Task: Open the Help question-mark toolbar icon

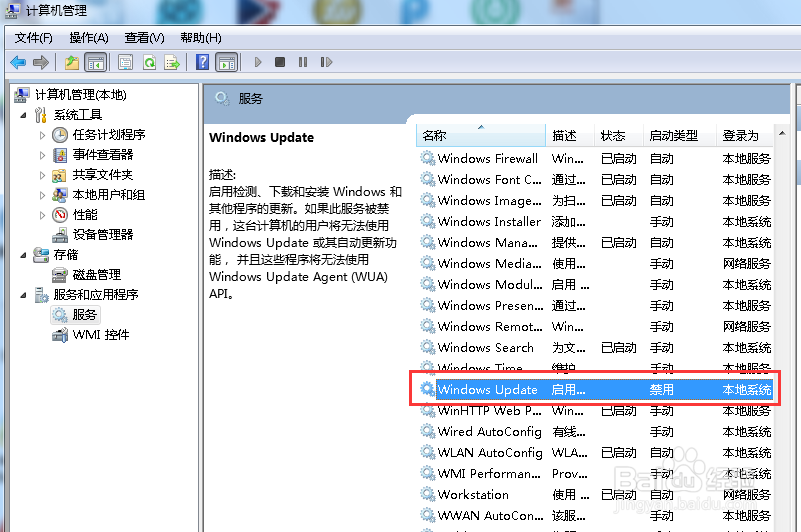Action: [202, 62]
